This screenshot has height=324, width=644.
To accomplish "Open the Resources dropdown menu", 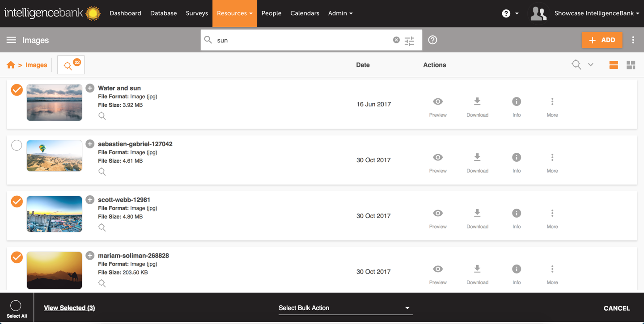I will (x=234, y=13).
